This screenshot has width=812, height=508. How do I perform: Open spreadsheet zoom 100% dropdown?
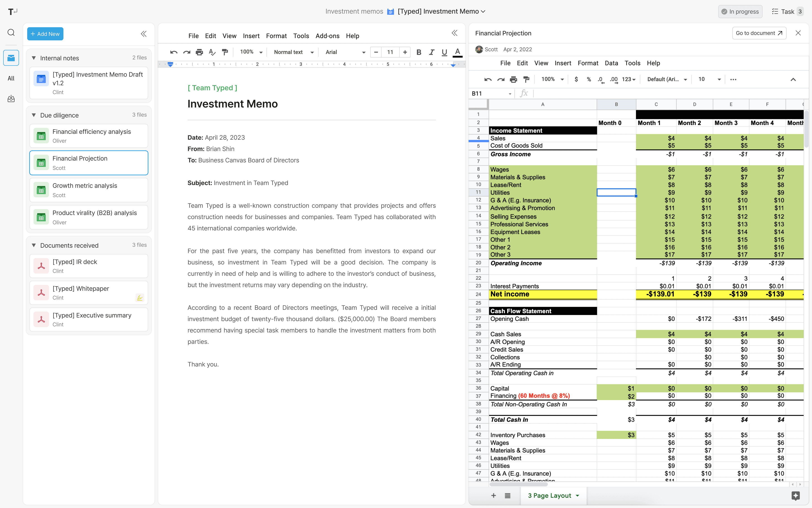[553, 79]
